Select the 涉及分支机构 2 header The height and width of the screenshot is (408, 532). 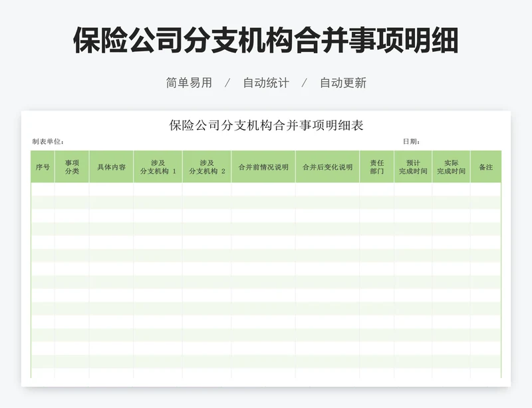click(x=207, y=167)
